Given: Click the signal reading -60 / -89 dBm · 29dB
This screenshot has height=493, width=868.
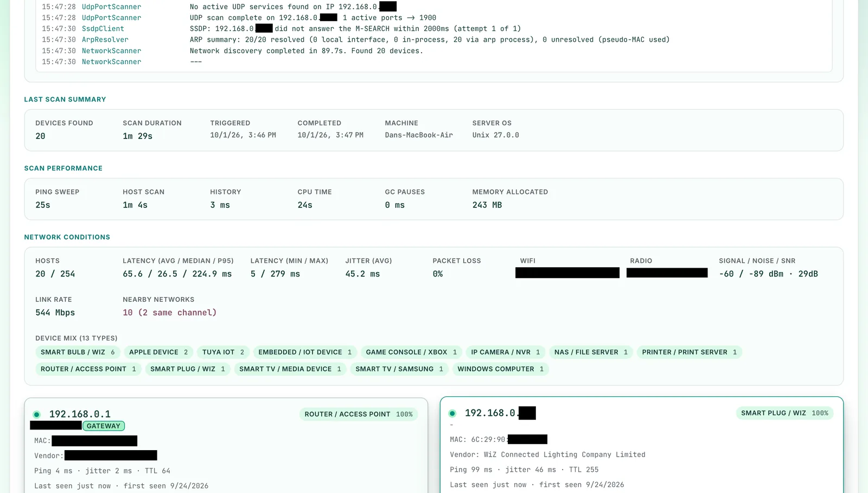Looking at the screenshot, I should tap(768, 274).
